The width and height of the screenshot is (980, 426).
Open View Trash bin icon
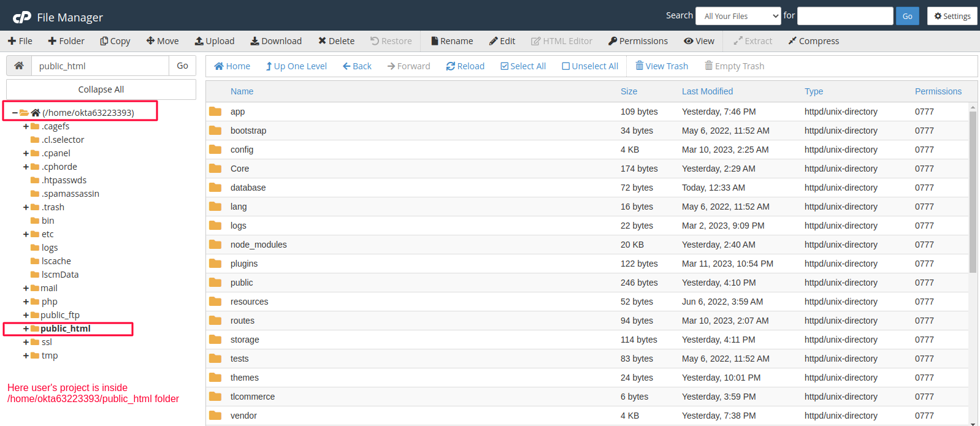pyautogui.click(x=640, y=66)
